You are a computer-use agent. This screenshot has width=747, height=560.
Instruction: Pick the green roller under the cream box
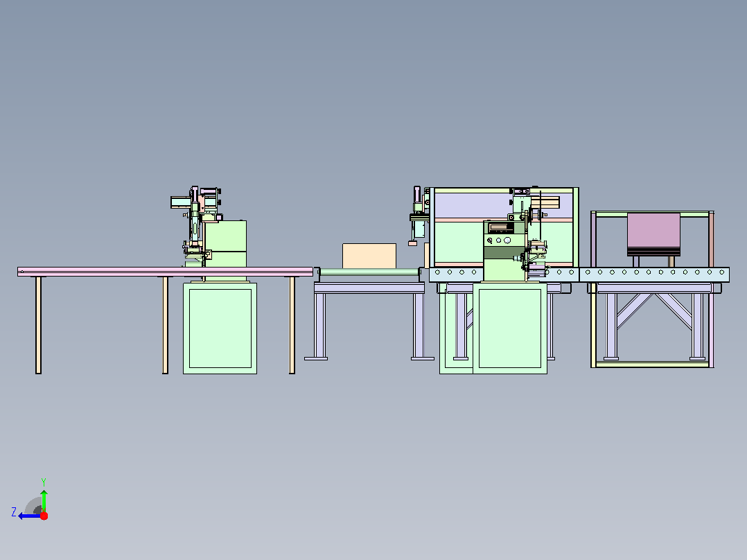[x=369, y=272]
